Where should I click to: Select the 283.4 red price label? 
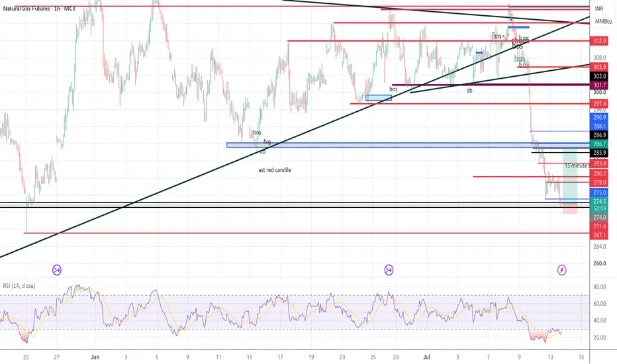(x=599, y=163)
